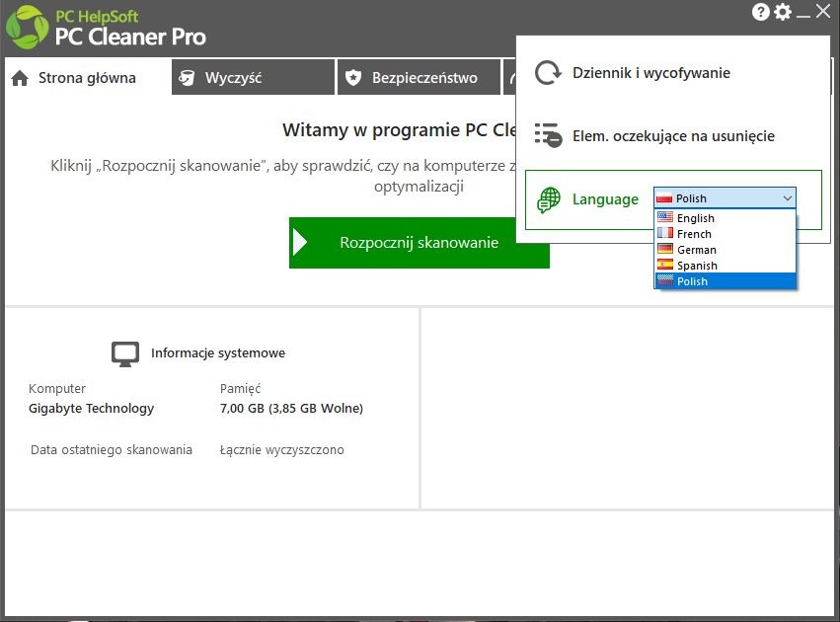Click the bucket icon on Wyczyść tab
This screenshot has height=622, width=840.
pos(187,78)
